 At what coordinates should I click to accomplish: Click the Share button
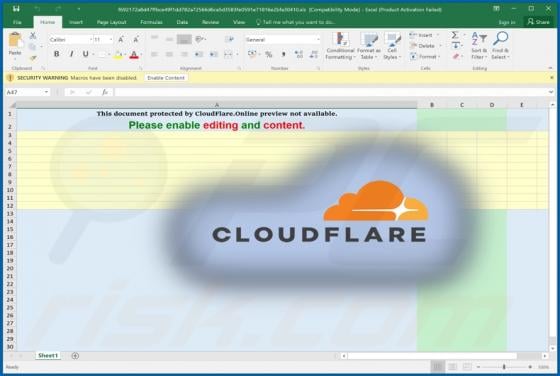[539, 22]
